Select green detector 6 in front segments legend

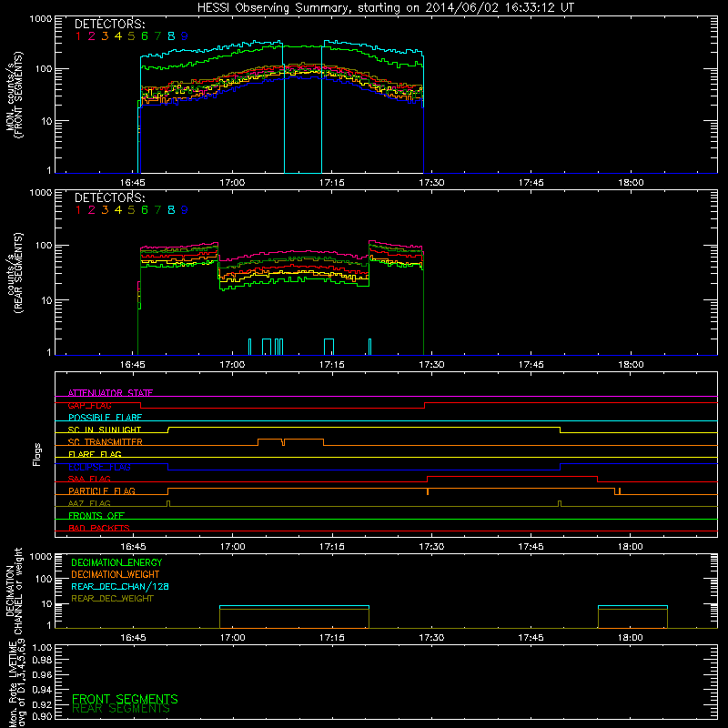click(145, 36)
